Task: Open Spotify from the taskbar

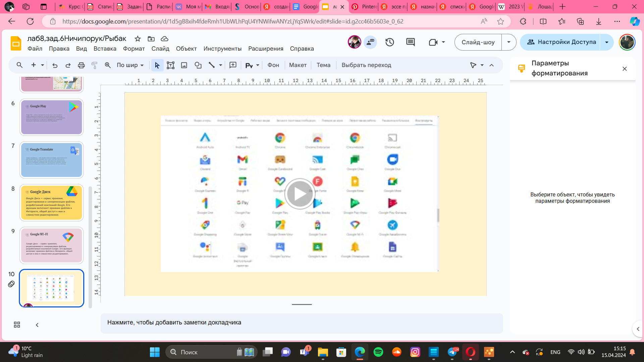Action: 378,352
